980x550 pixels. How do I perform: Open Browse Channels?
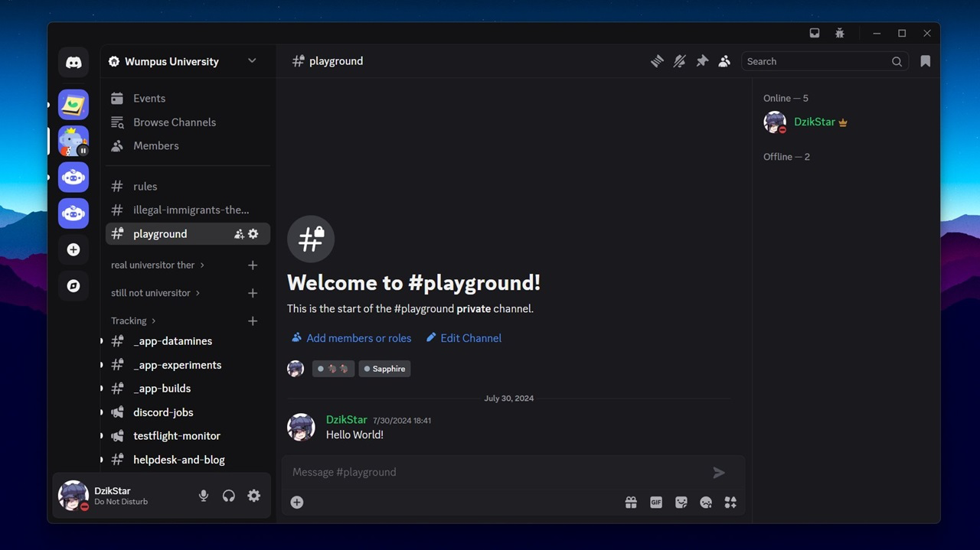pyautogui.click(x=188, y=122)
